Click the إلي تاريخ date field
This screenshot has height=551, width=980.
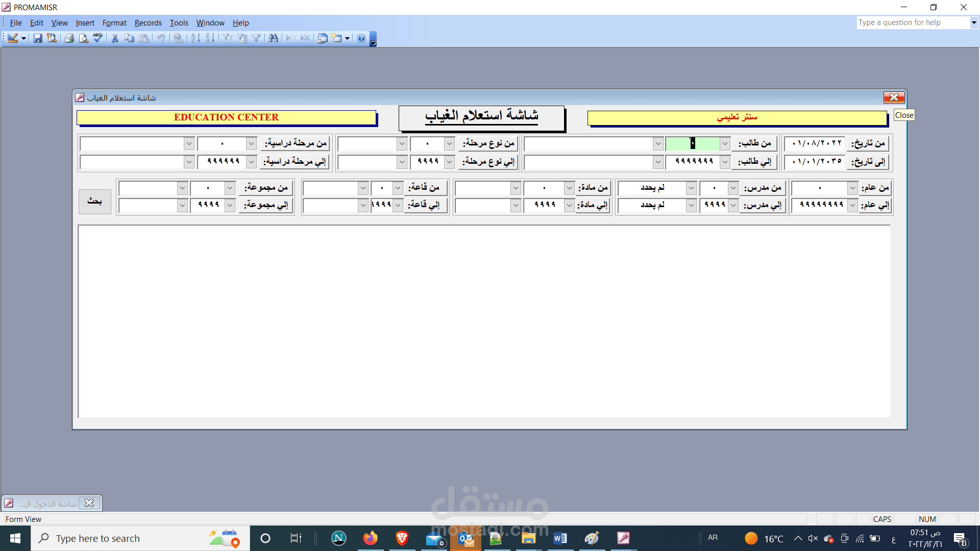815,162
